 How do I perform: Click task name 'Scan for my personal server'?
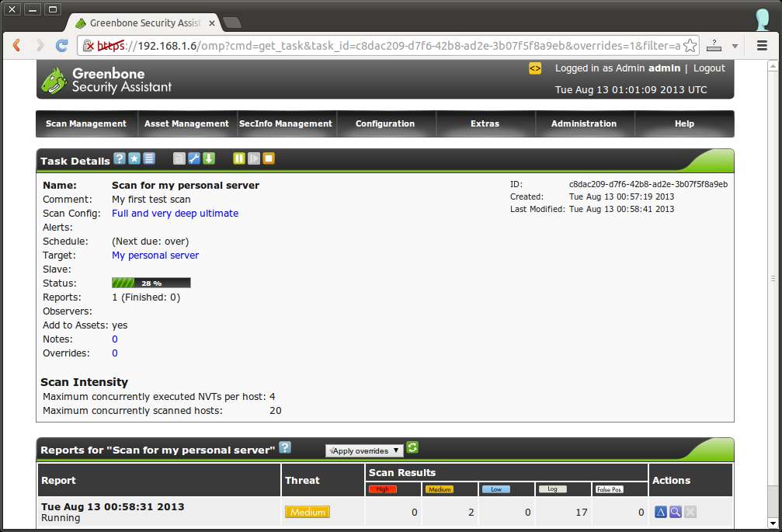[x=186, y=186]
